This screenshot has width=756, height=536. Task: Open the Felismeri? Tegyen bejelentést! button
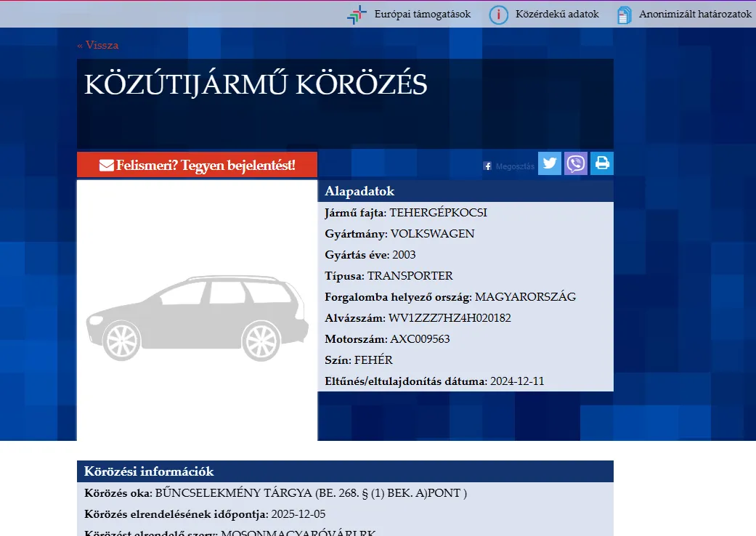click(x=197, y=165)
